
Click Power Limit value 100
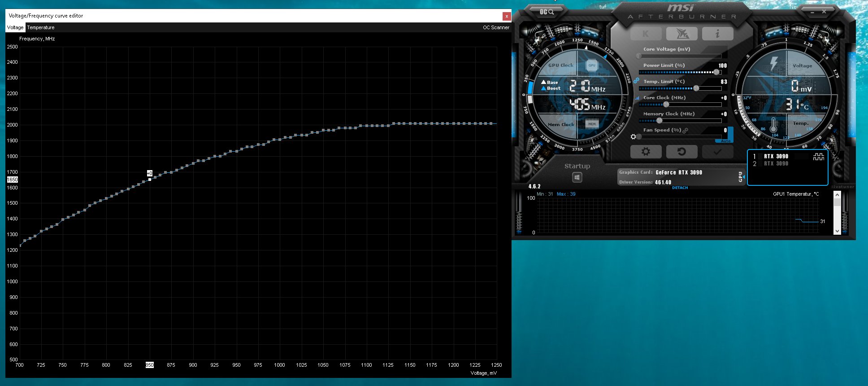(723, 66)
